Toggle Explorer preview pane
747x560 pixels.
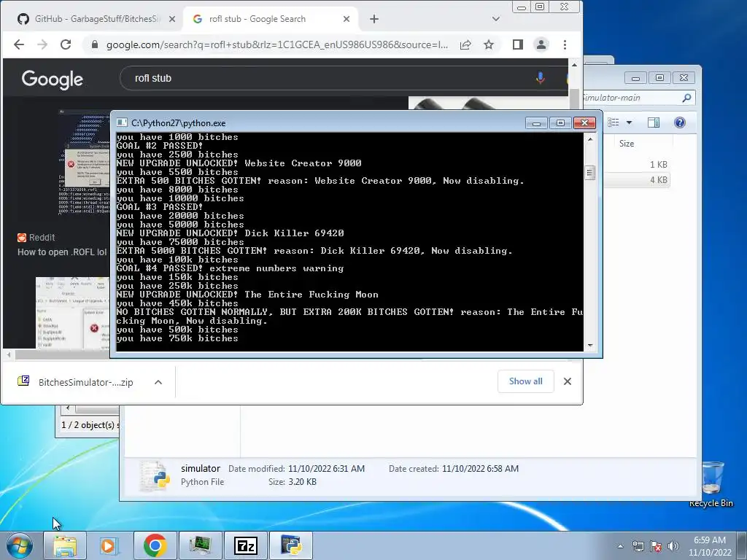[654, 122]
